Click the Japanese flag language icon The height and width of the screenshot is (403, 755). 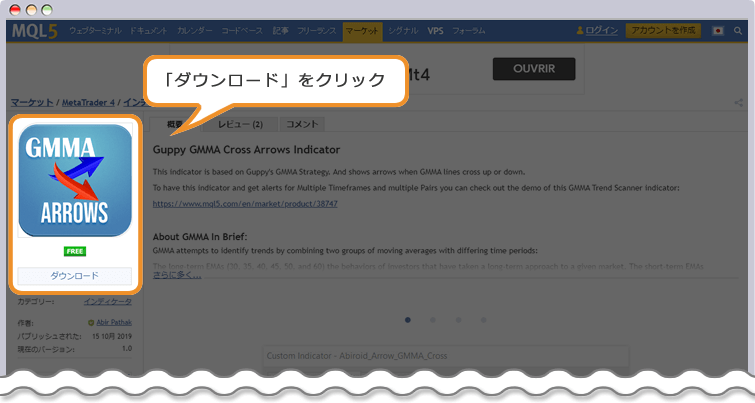point(718,31)
